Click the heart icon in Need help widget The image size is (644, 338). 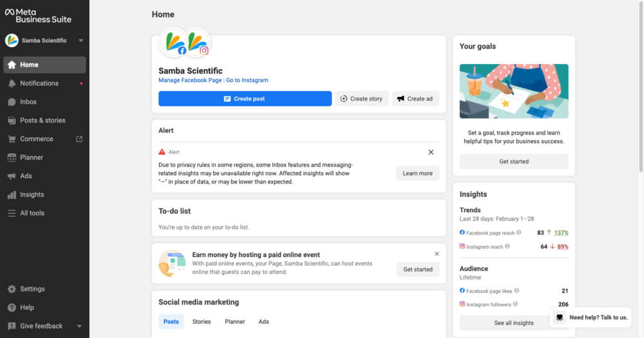point(559,317)
